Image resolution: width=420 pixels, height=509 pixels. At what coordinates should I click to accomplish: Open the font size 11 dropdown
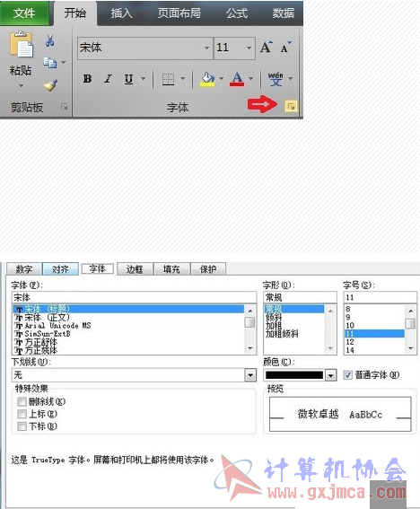(249, 48)
